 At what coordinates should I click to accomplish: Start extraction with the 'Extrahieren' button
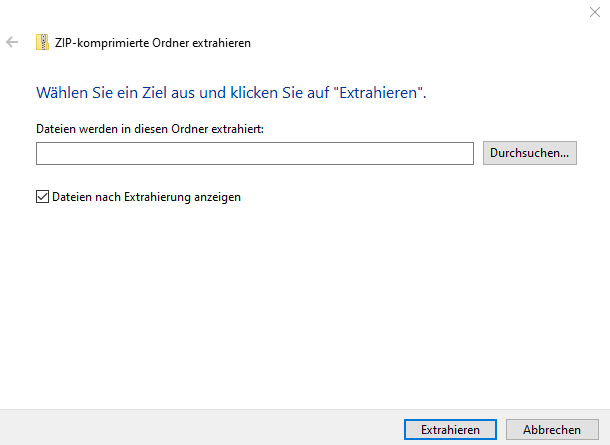[450, 429]
